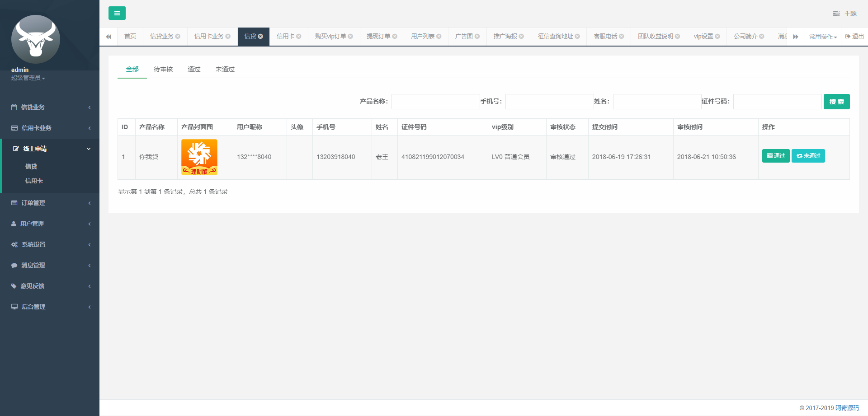Select the 信用卡业务 card icon
Viewport: 868px width, 416px height.
click(x=14, y=128)
